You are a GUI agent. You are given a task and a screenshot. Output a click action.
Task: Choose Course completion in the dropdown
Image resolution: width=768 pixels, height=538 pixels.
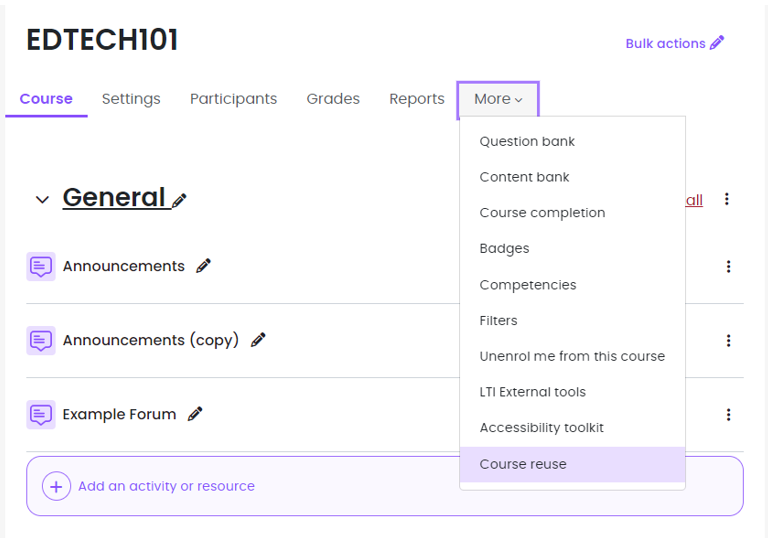point(542,213)
